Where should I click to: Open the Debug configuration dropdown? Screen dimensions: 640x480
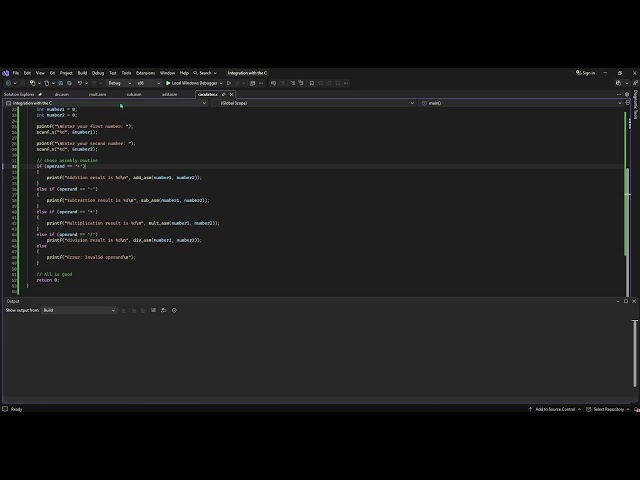coord(120,83)
